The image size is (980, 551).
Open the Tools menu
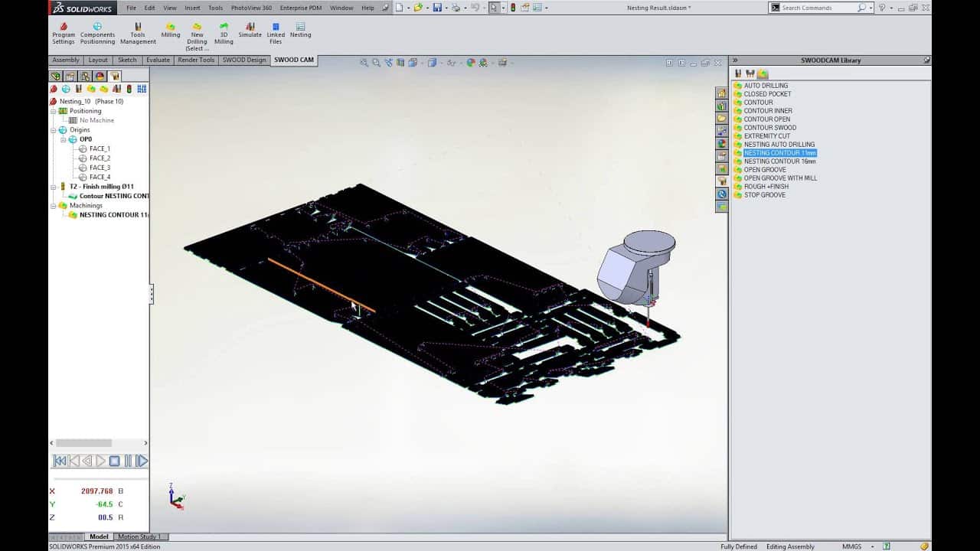pyautogui.click(x=216, y=8)
